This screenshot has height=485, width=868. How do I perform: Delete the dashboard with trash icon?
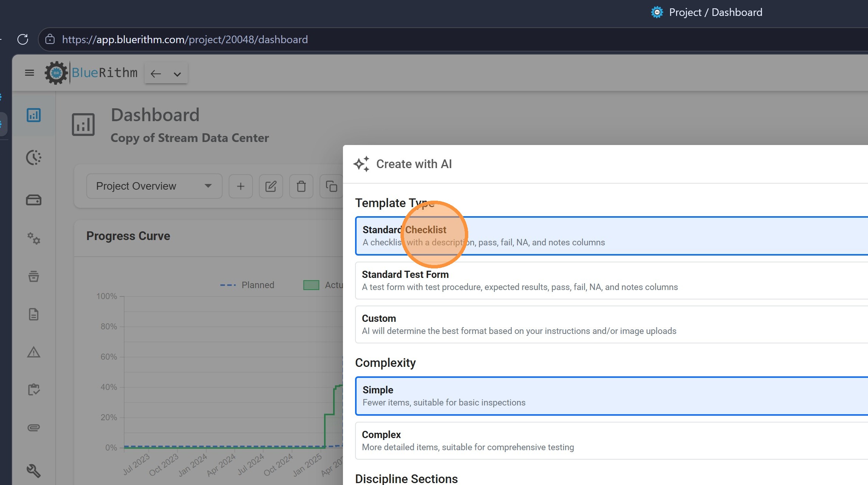click(x=301, y=186)
